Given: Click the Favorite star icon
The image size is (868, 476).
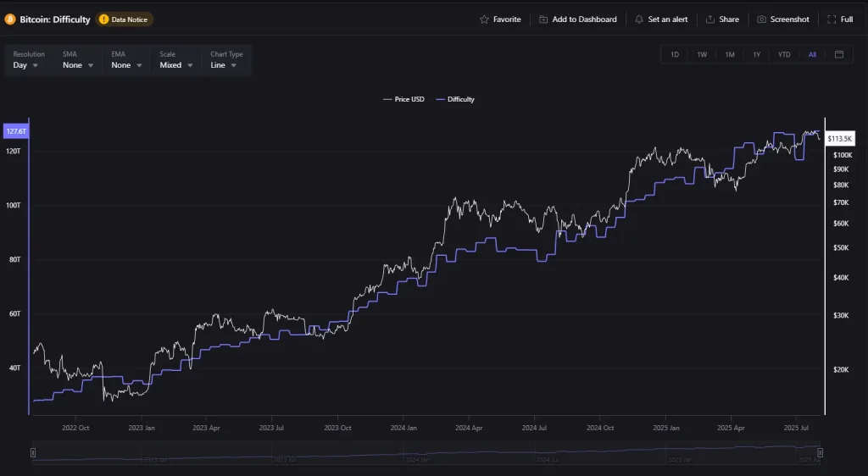Looking at the screenshot, I should (484, 19).
